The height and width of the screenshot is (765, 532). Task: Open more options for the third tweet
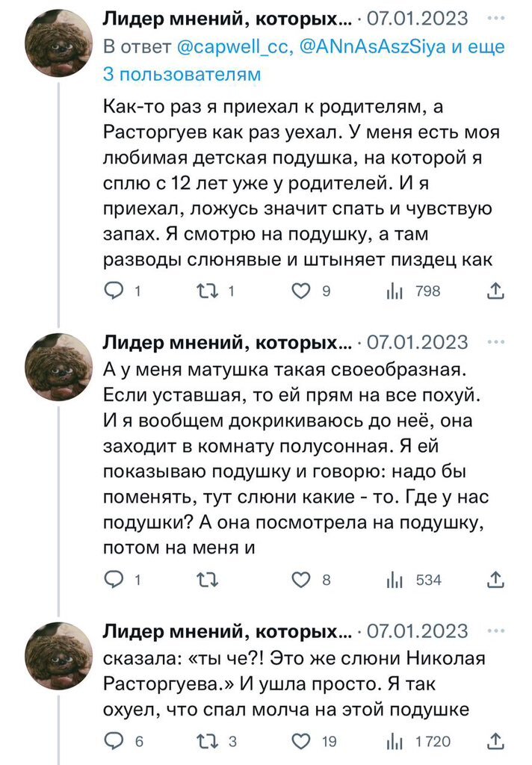(x=495, y=630)
